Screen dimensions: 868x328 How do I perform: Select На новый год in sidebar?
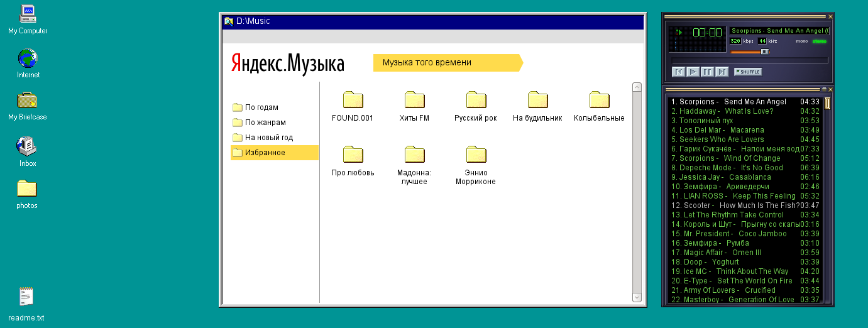click(x=275, y=138)
